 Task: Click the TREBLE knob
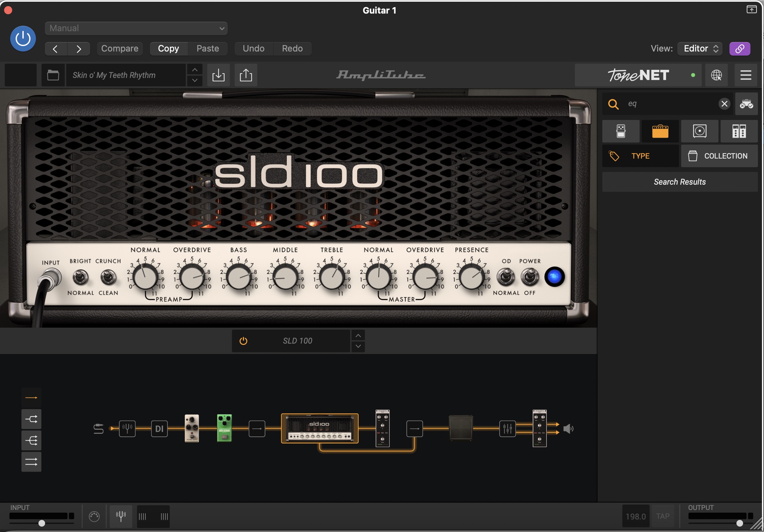[332, 277]
